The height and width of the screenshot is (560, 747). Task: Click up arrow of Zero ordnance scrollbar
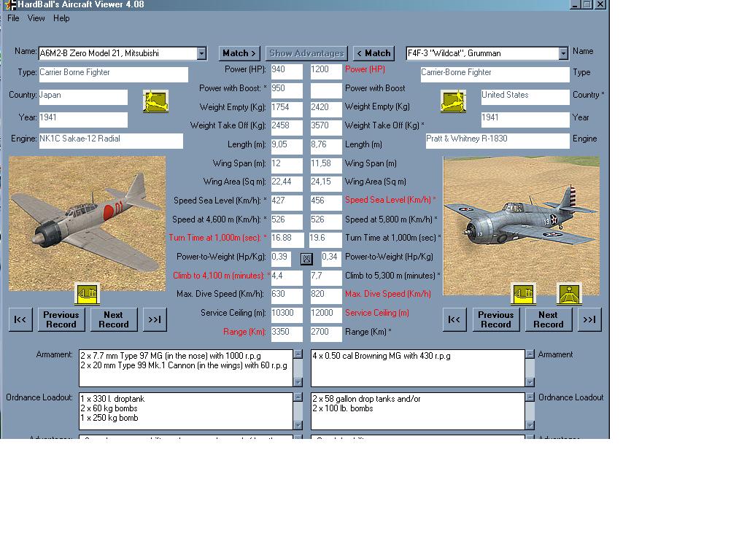tap(298, 397)
